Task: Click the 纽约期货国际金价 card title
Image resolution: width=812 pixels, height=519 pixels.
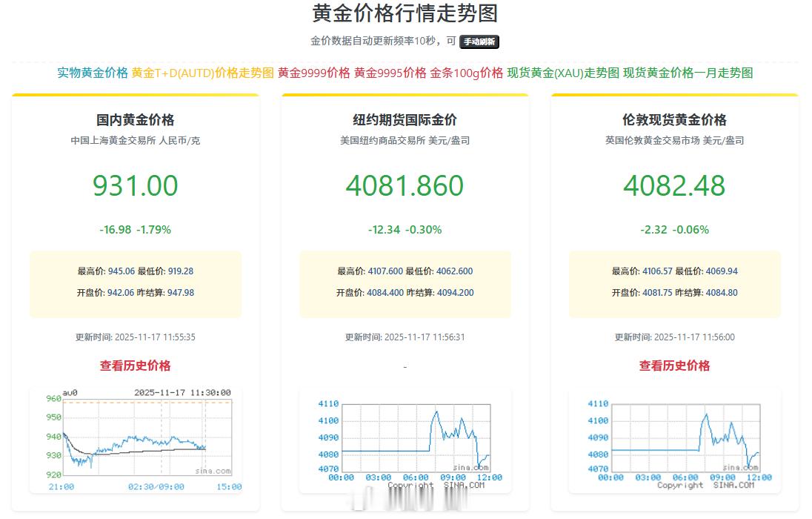Action: click(x=405, y=119)
